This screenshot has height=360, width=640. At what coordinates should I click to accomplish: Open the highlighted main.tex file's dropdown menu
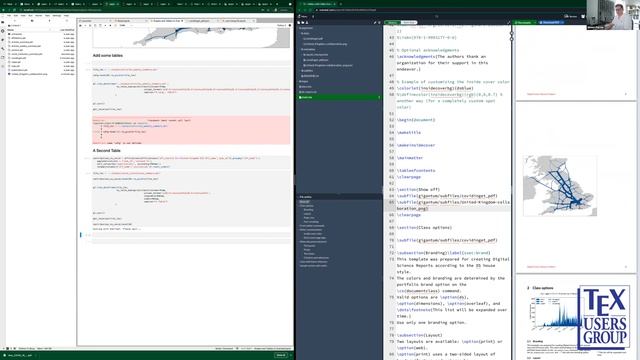pyautogui.click(x=379, y=97)
